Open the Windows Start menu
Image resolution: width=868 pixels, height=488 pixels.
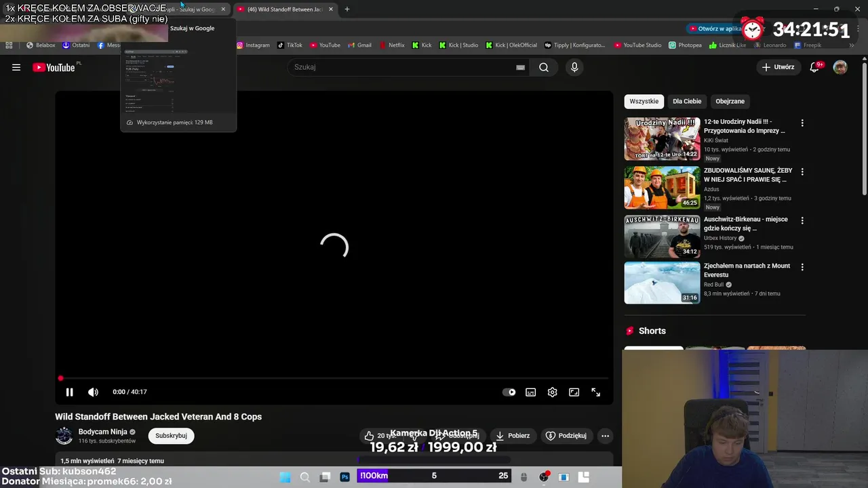pyautogui.click(x=285, y=477)
